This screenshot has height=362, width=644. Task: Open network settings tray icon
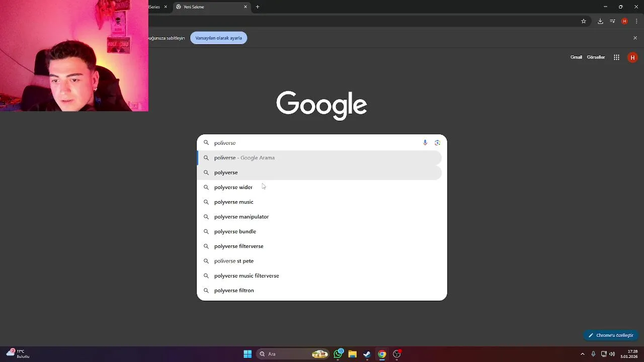(x=604, y=354)
